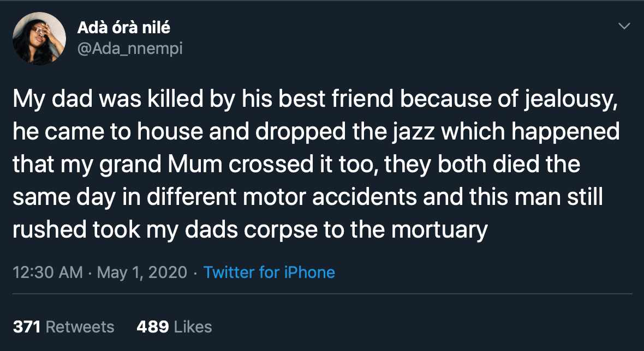The image size is (644, 351).
Task: Click the number 489 in like count
Action: tap(152, 326)
